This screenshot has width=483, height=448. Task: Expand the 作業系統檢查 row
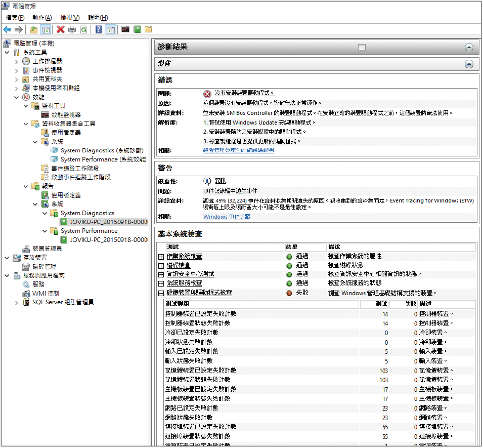coord(161,257)
